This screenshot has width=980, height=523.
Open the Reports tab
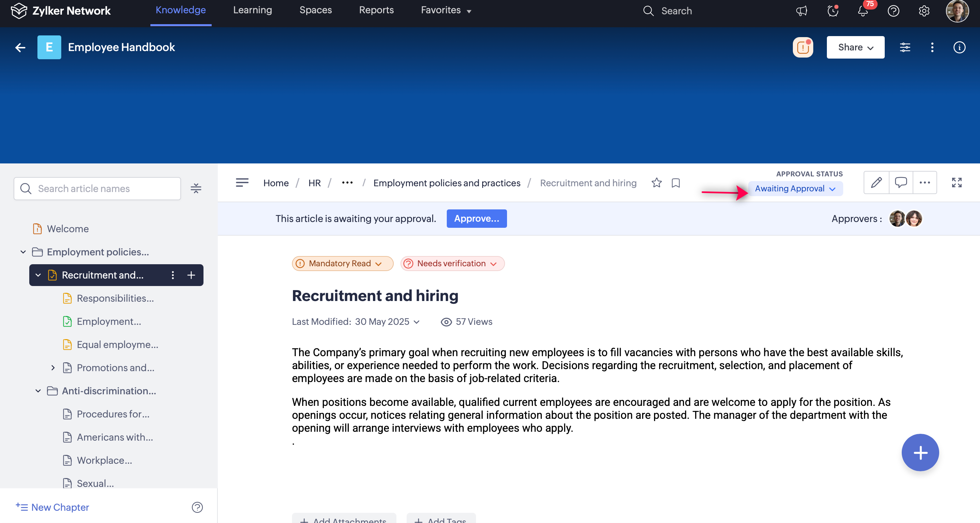[x=376, y=10]
